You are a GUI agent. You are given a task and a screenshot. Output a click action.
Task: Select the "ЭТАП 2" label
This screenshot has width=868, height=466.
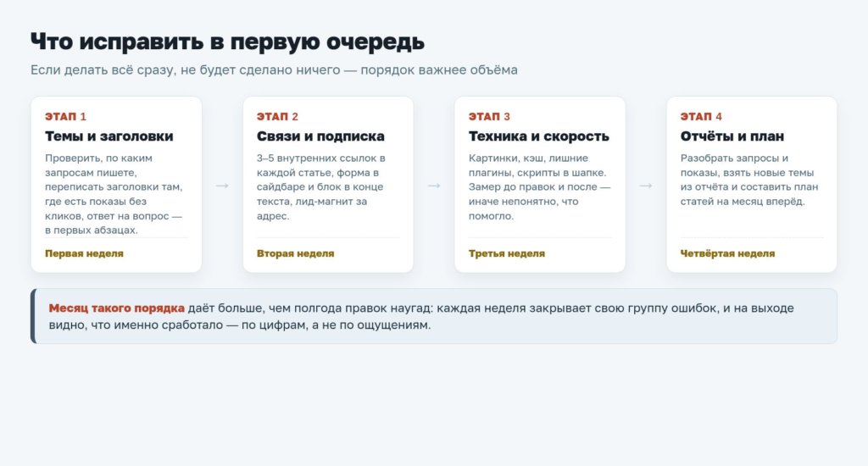(x=277, y=116)
